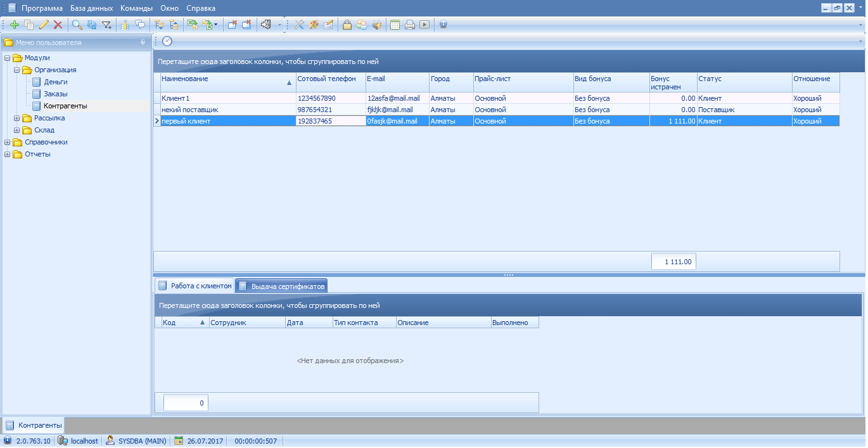Image resolution: width=868 pixels, height=448 pixels.
Task: Click the paint palette appearance icon
Action: tap(314, 25)
